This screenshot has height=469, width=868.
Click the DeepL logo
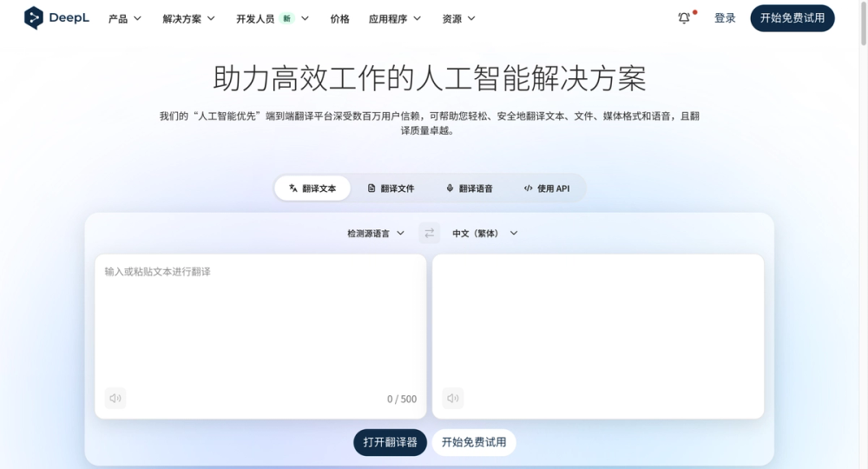coord(56,17)
